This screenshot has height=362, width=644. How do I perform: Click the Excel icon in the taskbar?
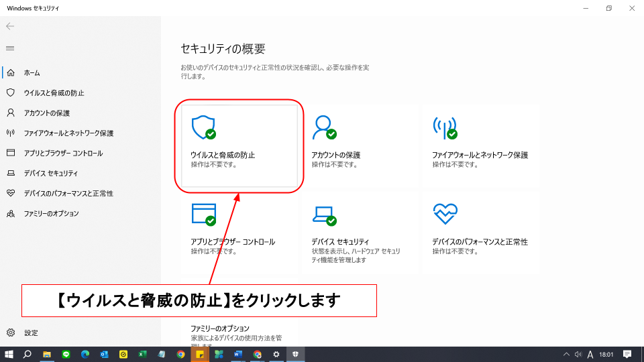[142, 354]
